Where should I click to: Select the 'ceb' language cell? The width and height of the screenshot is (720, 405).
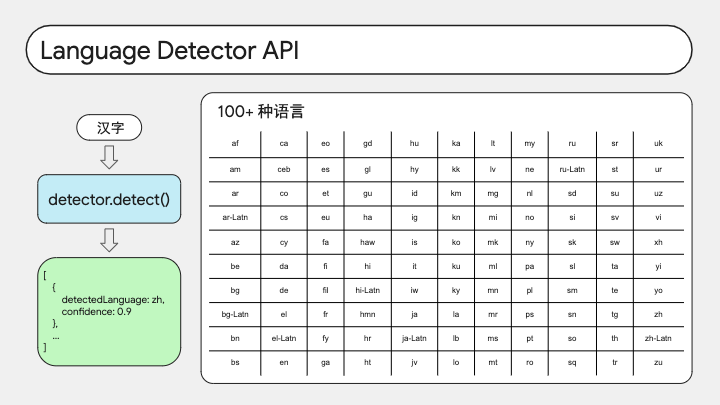[284, 169]
